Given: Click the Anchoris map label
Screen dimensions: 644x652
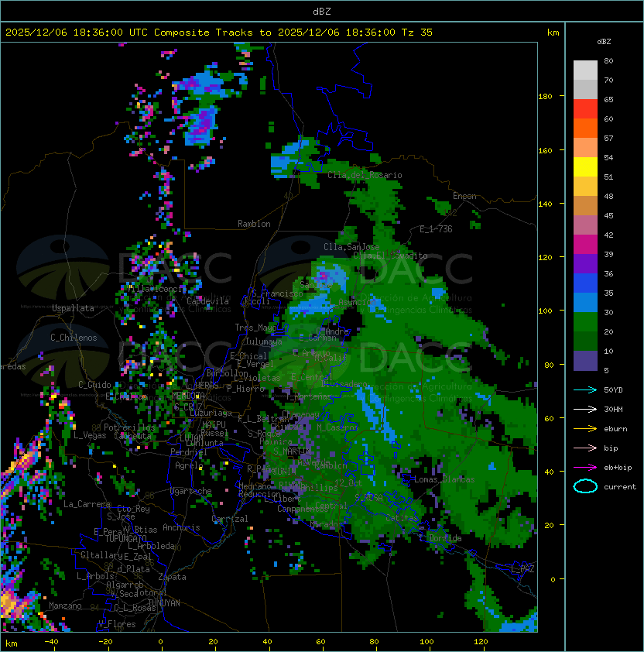Looking at the screenshot, I should pos(181,527).
